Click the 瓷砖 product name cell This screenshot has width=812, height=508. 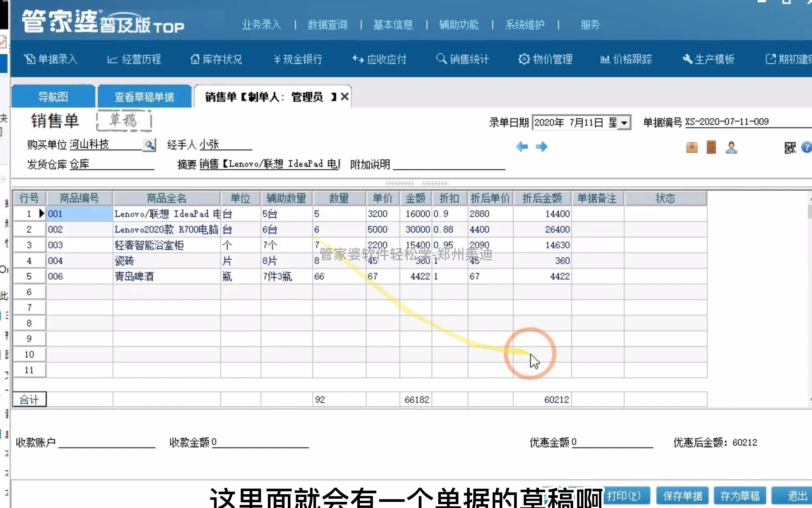point(167,261)
